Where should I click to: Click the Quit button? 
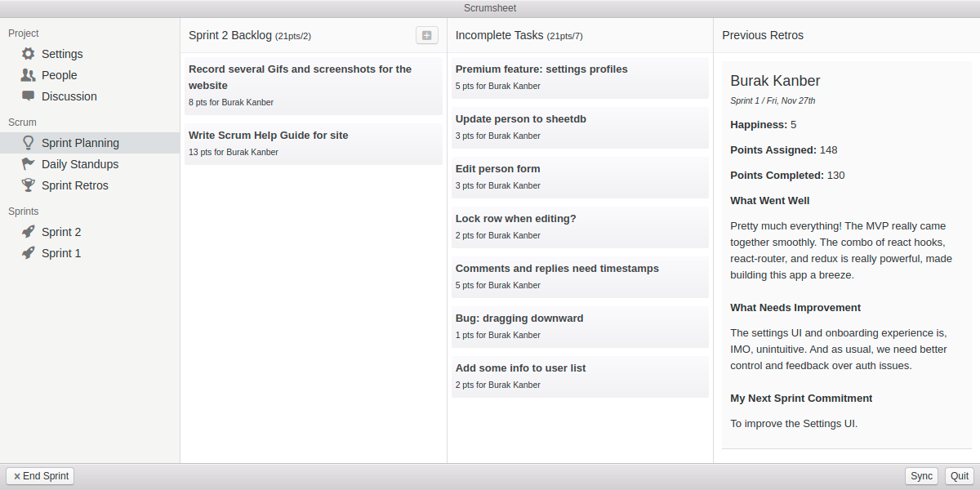click(x=959, y=476)
